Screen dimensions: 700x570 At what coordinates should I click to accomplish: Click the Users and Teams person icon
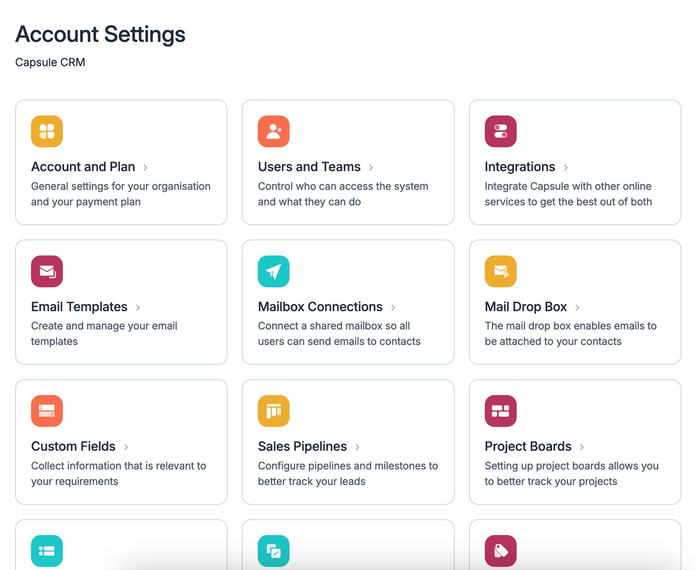pyautogui.click(x=274, y=131)
